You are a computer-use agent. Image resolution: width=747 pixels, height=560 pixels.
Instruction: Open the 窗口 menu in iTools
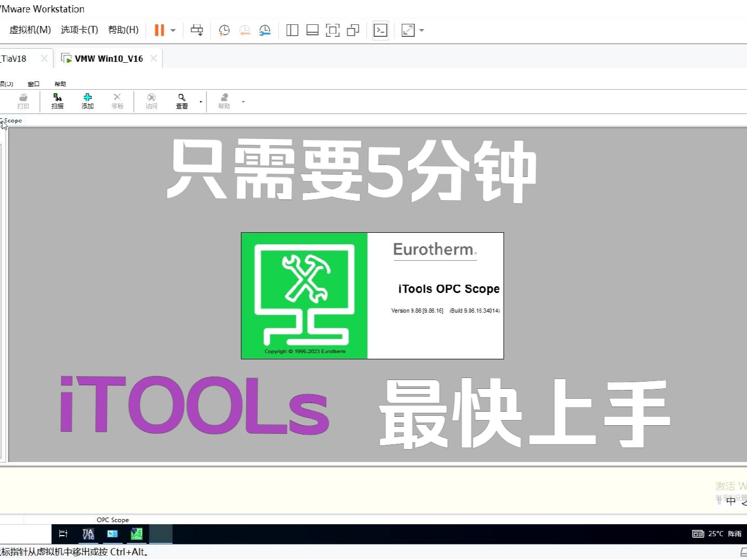click(33, 83)
